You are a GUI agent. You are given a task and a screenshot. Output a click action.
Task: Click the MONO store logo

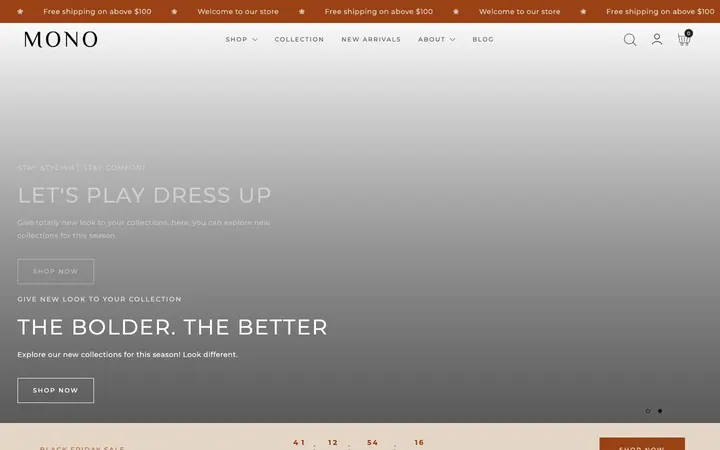tap(61, 39)
